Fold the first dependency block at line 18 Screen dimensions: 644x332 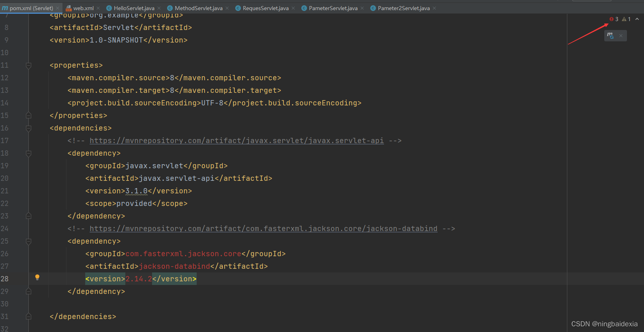click(x=28, y=153)
